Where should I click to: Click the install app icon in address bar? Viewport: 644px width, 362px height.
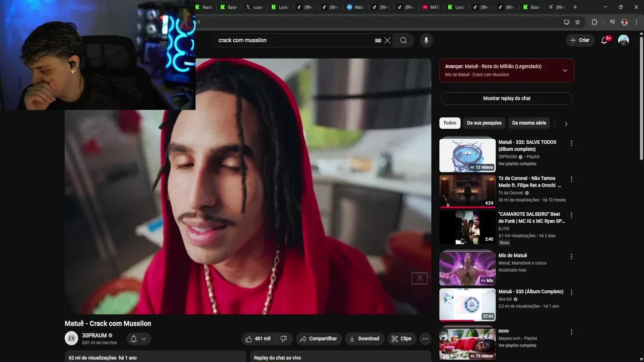point(567,22)
